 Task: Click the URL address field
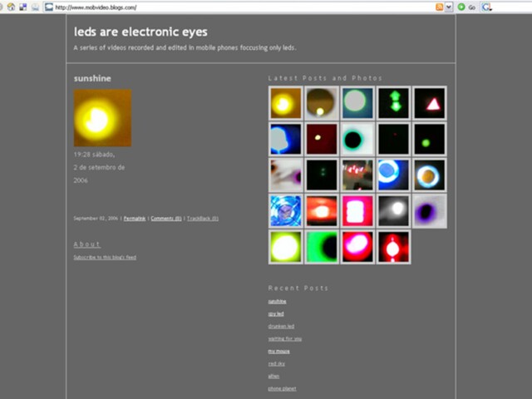click(241, 7)
